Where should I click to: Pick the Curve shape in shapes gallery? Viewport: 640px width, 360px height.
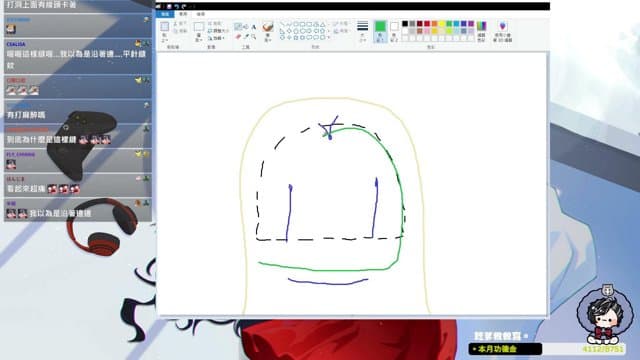pos(289,24)
